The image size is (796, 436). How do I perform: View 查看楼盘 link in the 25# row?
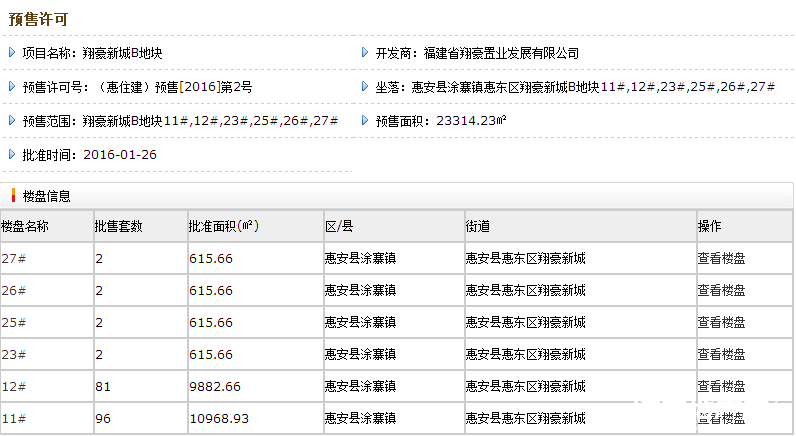coord(721,323)
